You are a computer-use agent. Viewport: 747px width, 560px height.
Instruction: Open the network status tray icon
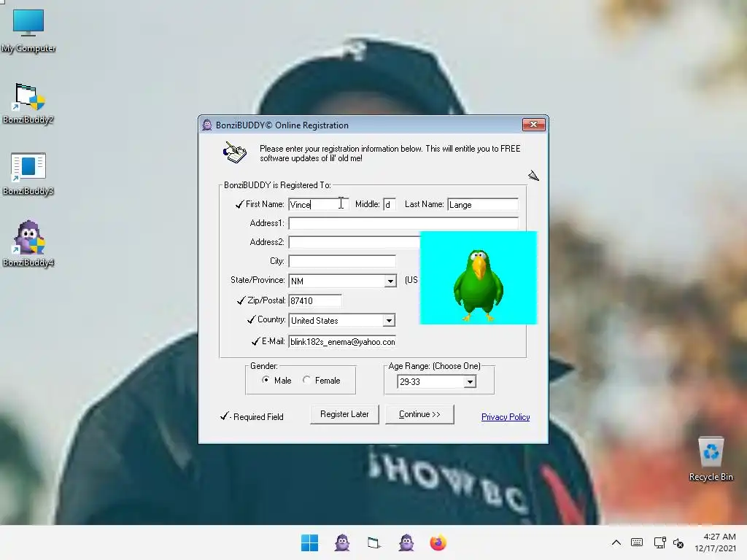click(x=659, y=542)
